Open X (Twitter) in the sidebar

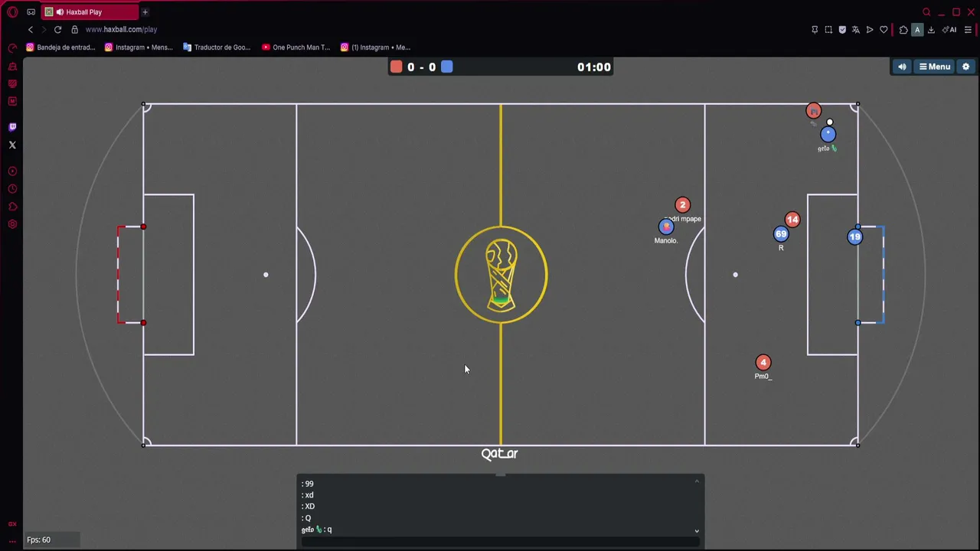[12, 145]
